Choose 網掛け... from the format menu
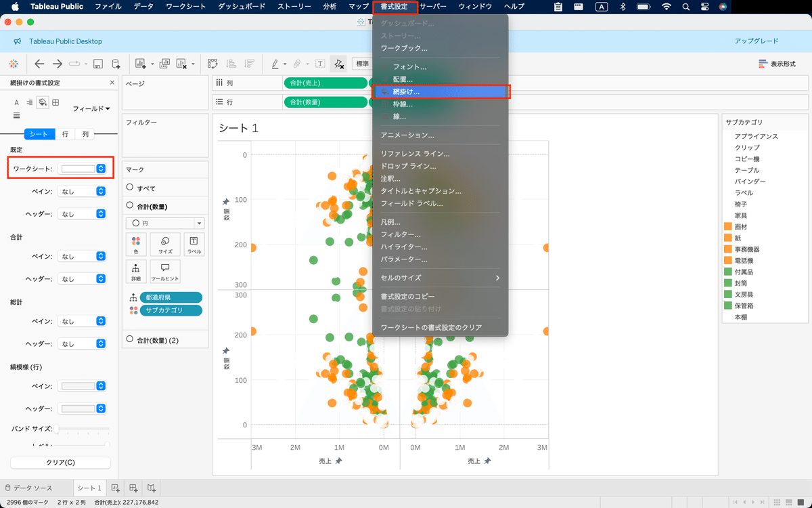This screenshot has width=812, height=508. [x=440, y=91]
